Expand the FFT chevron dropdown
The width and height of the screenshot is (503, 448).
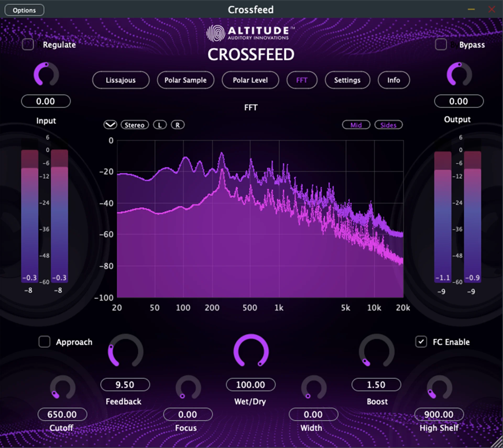110,125
